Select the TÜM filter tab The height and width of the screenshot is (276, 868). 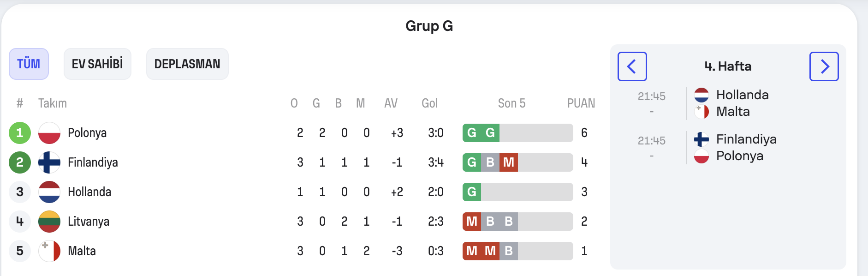pos(29,64)
